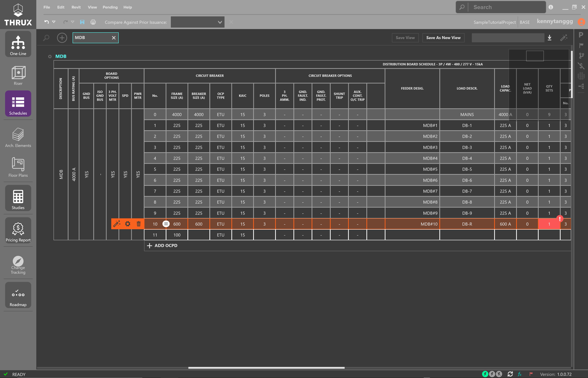Click the magic wand on row 10
The height and width of the screenshot is (378, 588).
click(x=117, y=224)
